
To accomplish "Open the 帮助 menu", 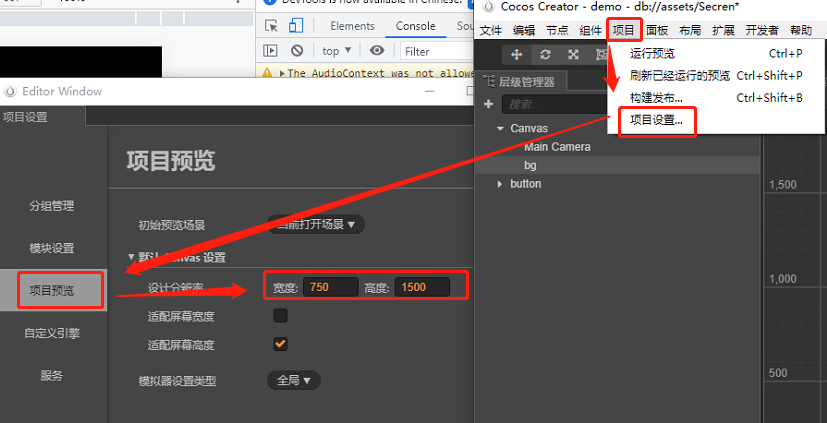I will click(801, 31).
